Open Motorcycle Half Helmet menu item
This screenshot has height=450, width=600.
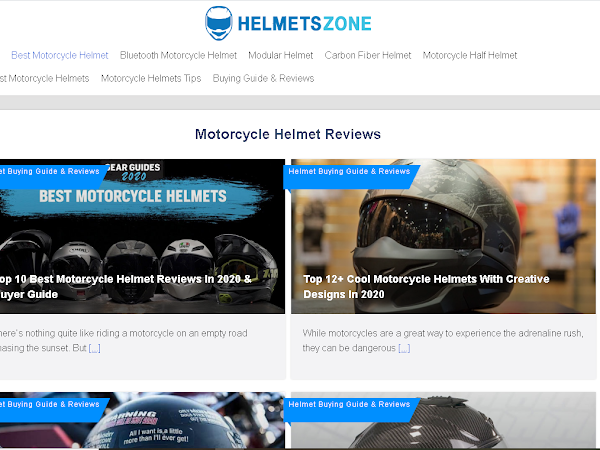coord(470,55)
